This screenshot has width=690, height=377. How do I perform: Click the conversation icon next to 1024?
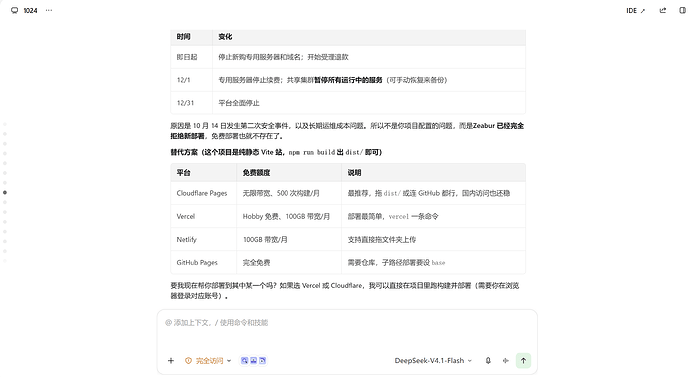tap(15, 11)
